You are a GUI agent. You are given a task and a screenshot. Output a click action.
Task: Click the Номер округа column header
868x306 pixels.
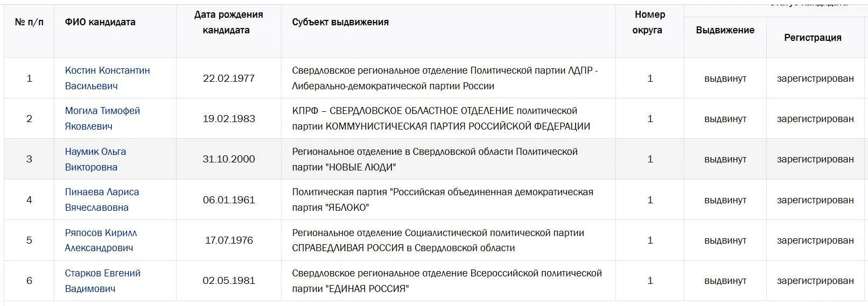649,22
